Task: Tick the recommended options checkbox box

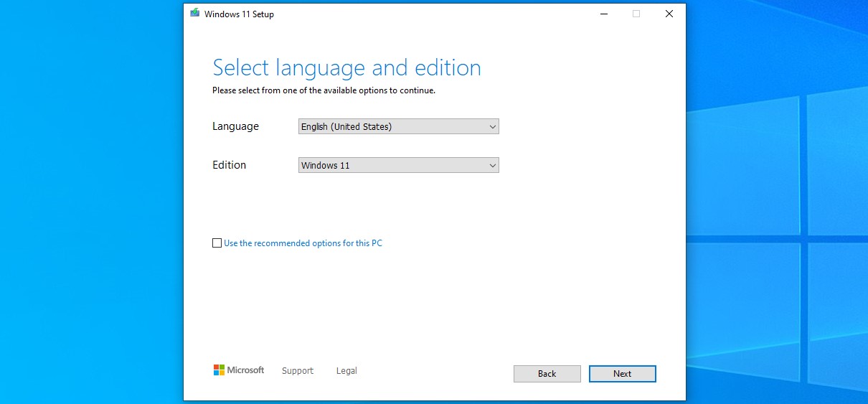Action: click(217, 243)
